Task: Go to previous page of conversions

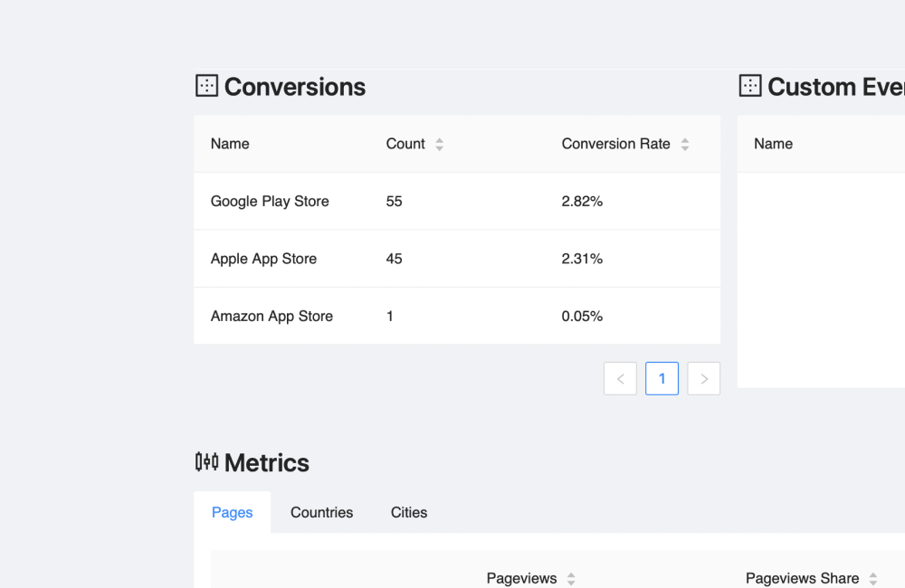Action: point(620,379)
